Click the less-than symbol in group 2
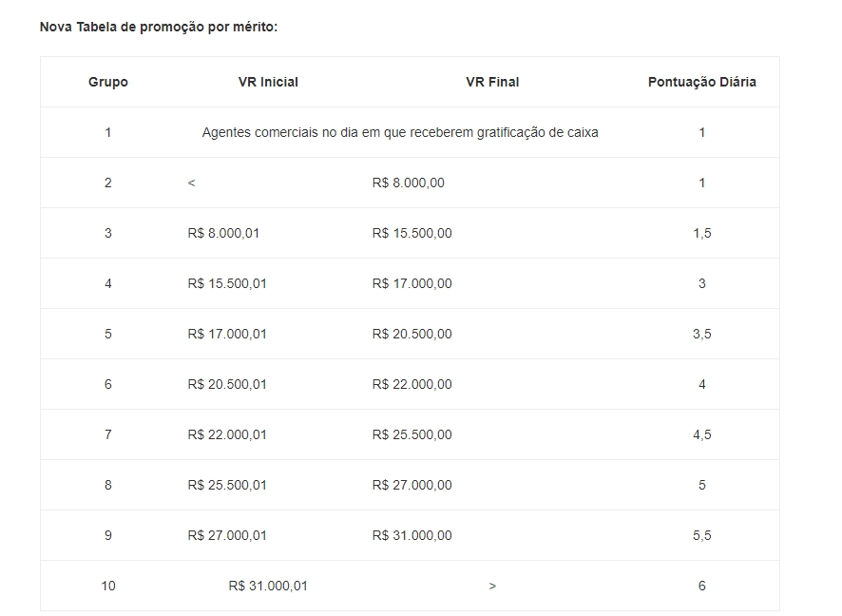 192,183
